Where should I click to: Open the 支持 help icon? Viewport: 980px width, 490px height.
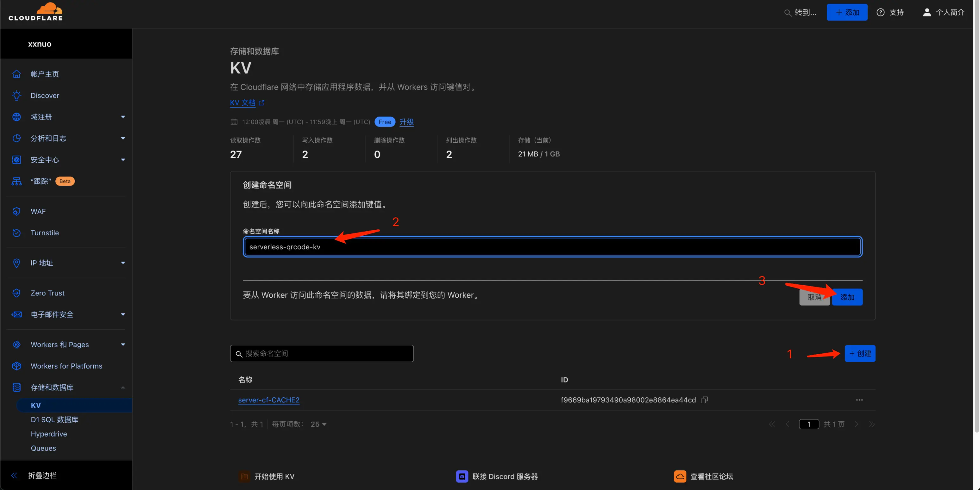[x=881, y=12]
